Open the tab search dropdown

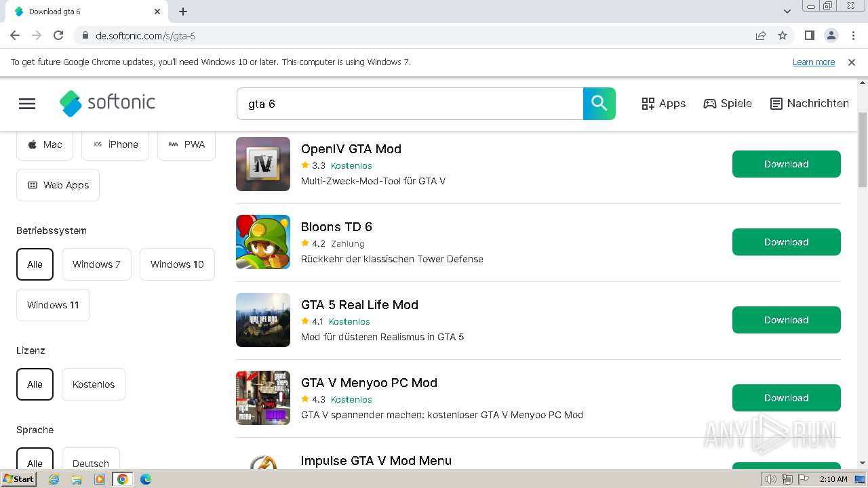pyautogui.click(x=787, y=12)
